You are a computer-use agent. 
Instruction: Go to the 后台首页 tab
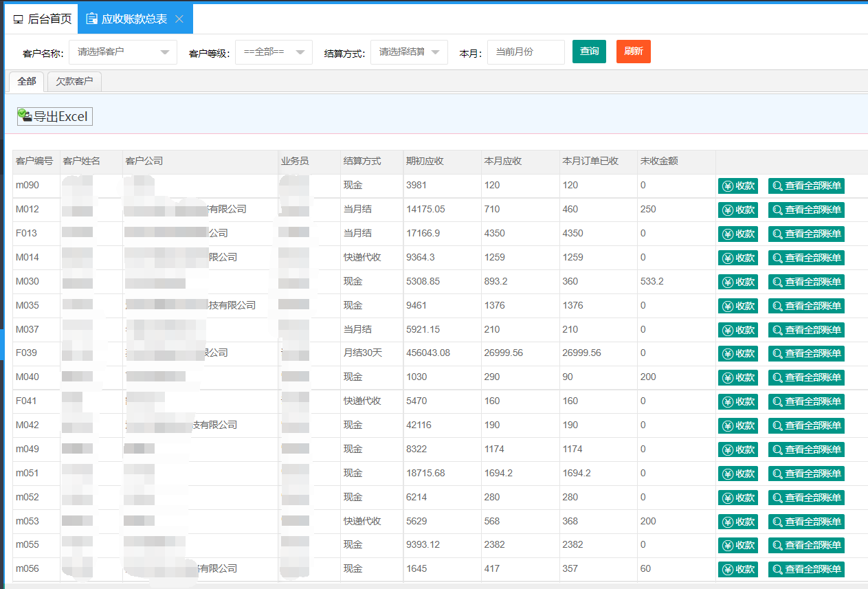coord(43,19)
